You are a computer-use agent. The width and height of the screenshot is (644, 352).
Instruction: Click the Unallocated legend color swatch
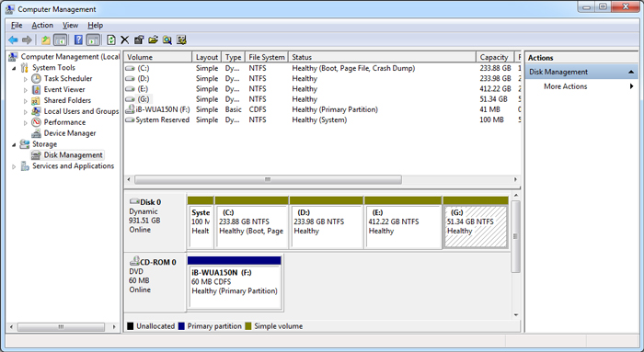[x=131, y=326]
